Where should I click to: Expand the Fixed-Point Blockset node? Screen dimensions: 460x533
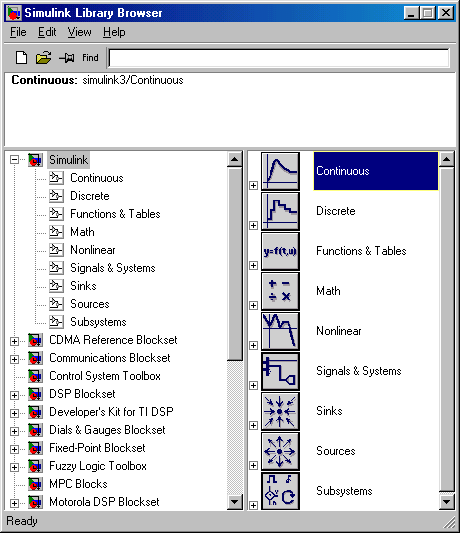(14, 449)
